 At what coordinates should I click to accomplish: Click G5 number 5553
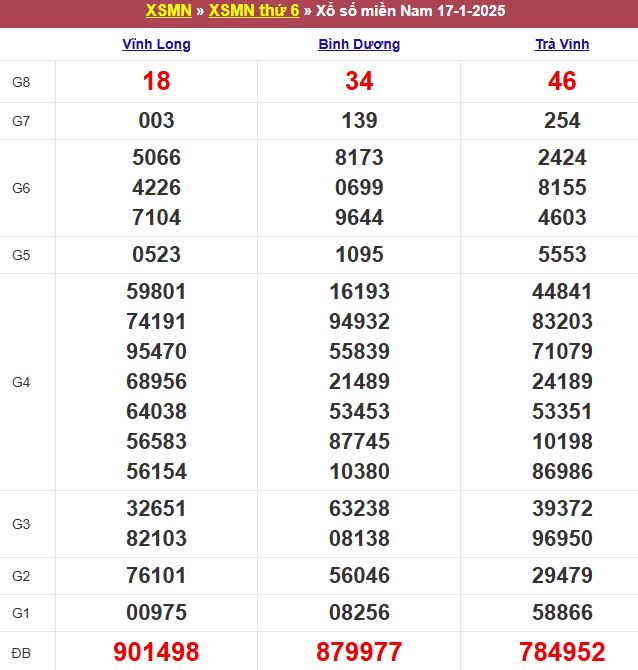[562, 254]
